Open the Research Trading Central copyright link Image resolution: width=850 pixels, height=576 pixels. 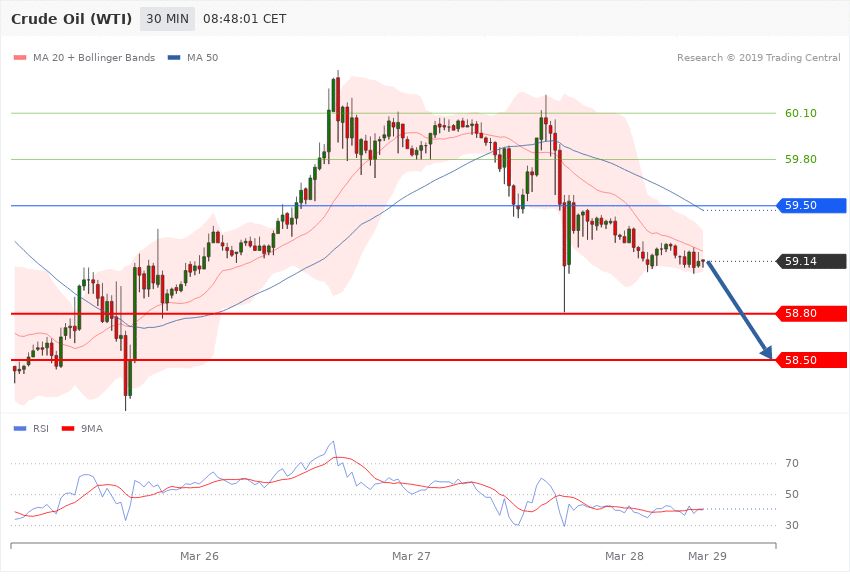pos(758,58)
